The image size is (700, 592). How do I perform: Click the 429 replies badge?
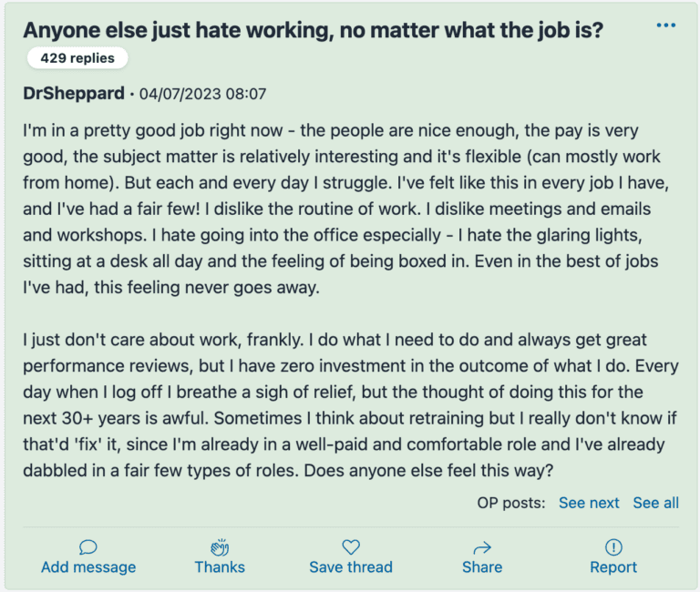click(x=77, y=58)
